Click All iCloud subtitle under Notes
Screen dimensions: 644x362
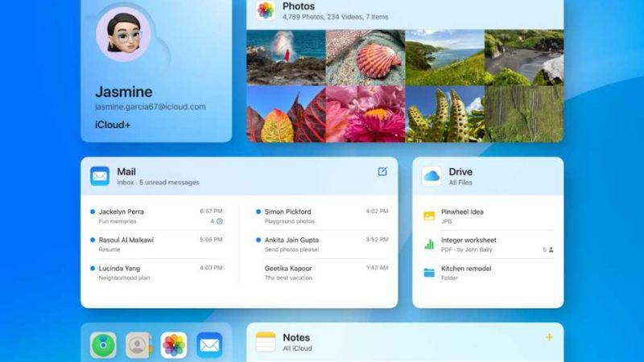tap(297, 348)
